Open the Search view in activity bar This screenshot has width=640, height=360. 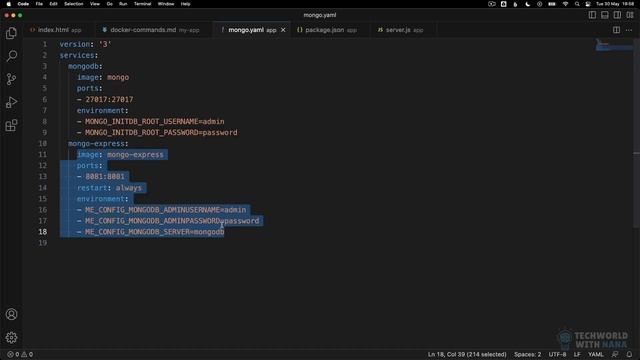pyautogui.click(x=11, y=56)
